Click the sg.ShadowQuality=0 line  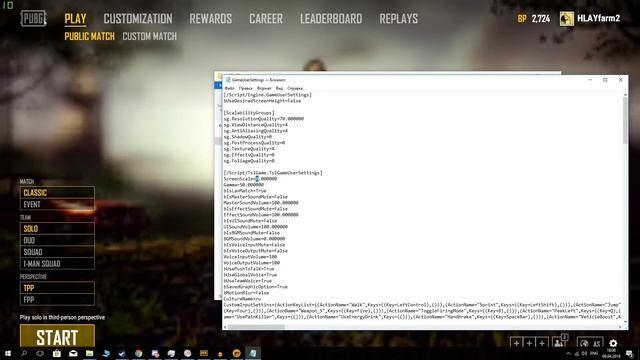[x=247, y=137]
